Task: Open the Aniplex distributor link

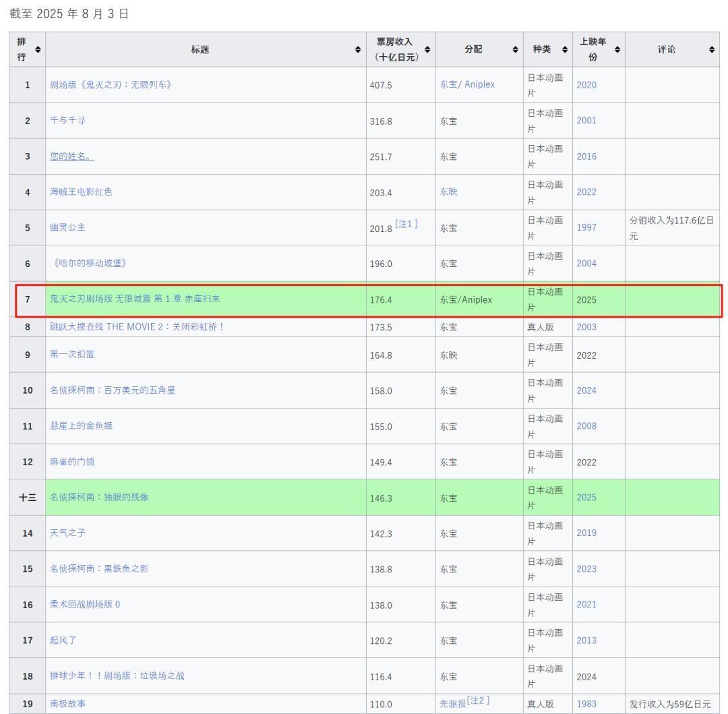Action: pyautogui.click(x=479, y=85)
